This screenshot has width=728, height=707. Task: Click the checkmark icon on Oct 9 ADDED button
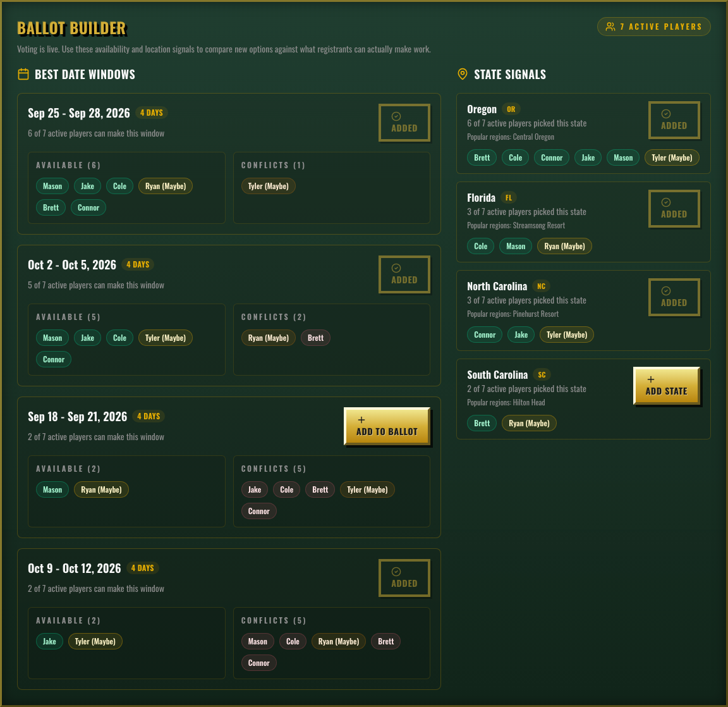tap(396, 571)
